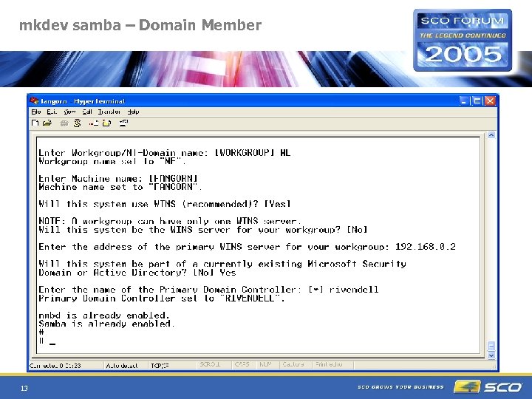532x399 pixels.
Task: Click the Disconnect toolbar icon
Action: 77,123
